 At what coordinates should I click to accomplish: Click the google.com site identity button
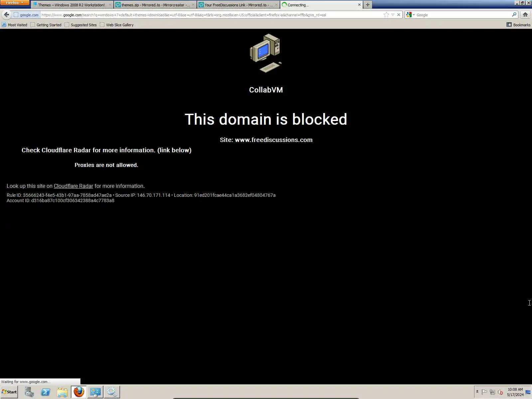tap(26, 15)
